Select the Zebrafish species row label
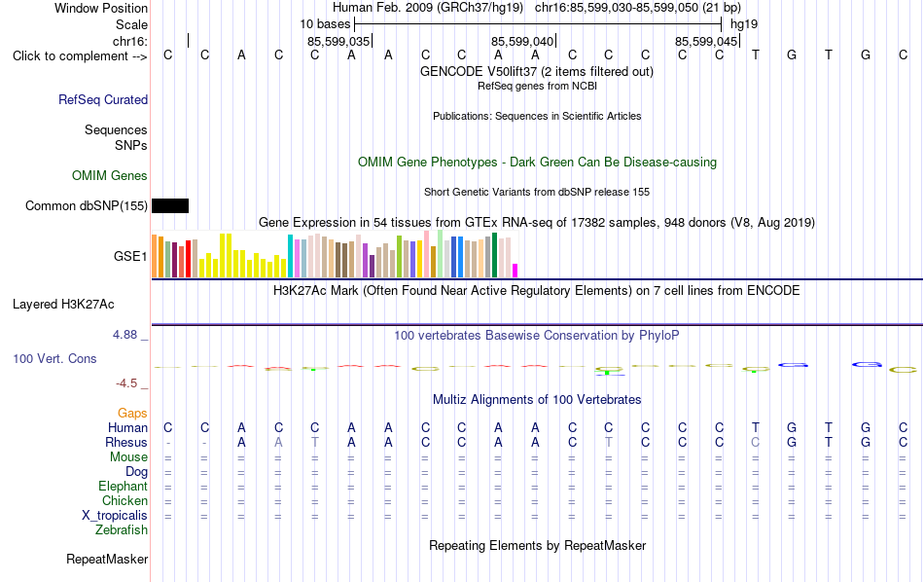Image resolution: width=924 pixels, height=582 pixels. tap(122, 529)
